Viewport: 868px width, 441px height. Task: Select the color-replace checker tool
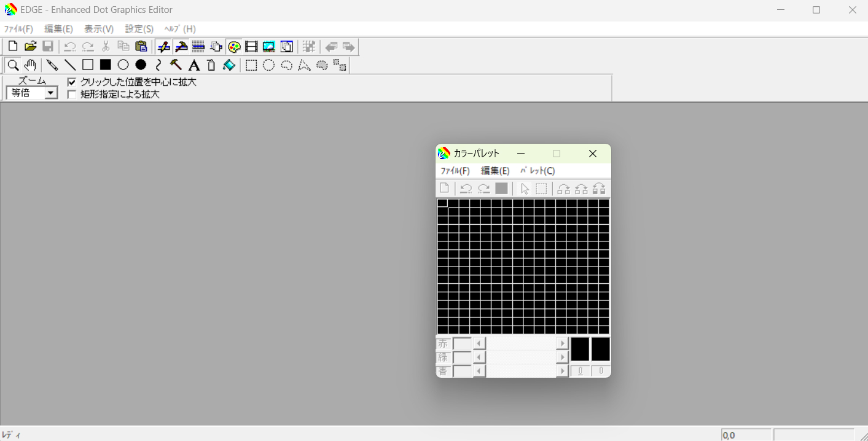340,65
